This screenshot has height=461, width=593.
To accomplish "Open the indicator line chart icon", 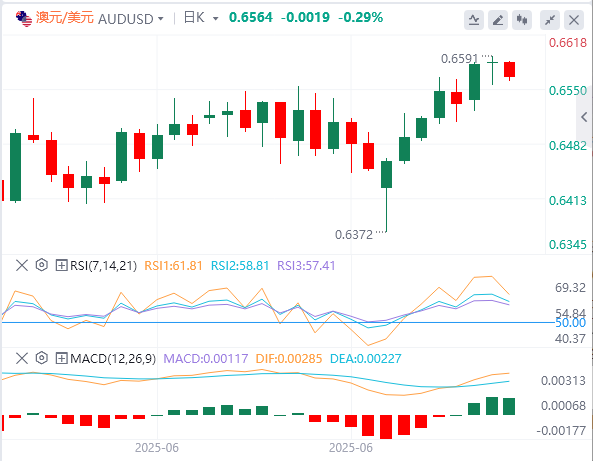I will [474, 20].
